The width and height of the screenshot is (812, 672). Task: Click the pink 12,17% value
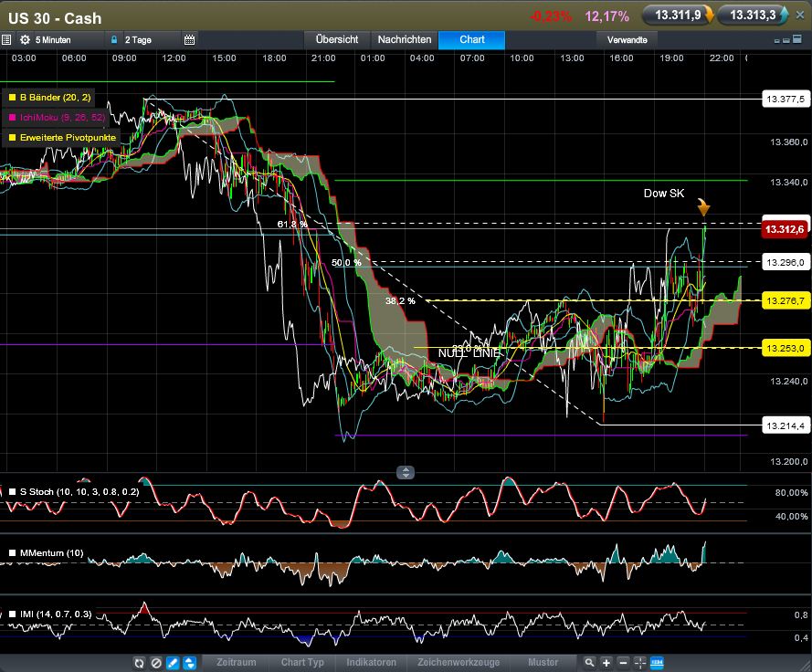click(x=606, y=16)
